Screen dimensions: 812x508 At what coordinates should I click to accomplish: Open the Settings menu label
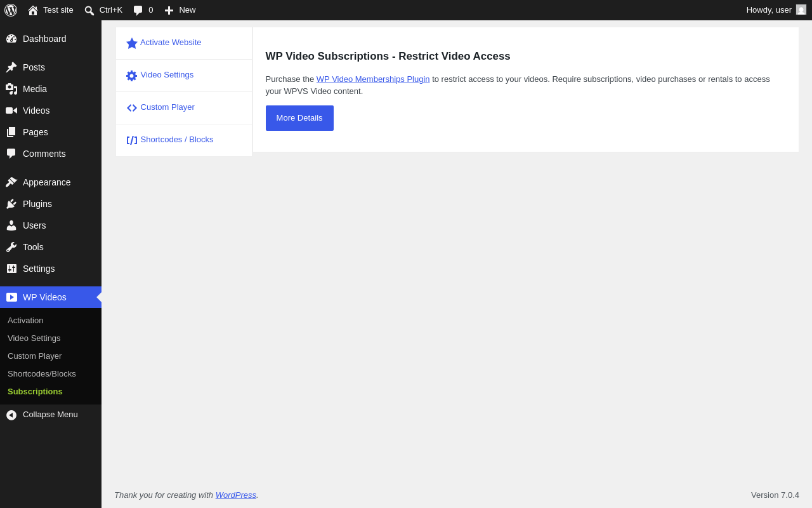click(39, 269)
